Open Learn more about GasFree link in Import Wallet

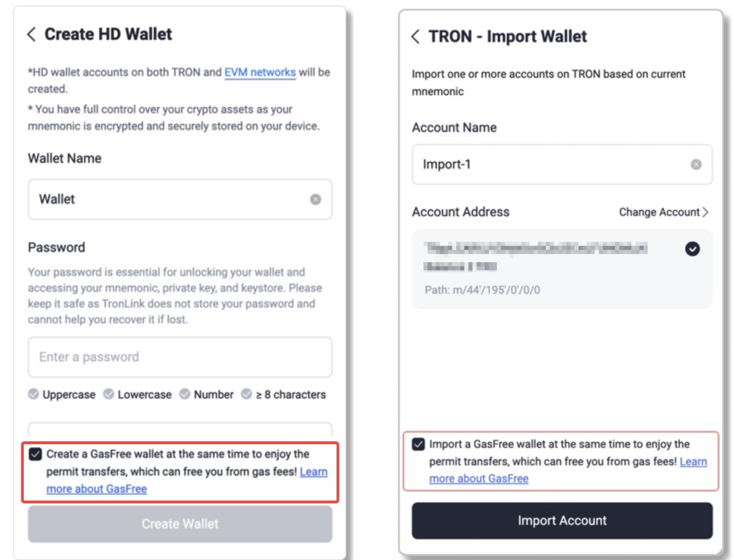479,478
